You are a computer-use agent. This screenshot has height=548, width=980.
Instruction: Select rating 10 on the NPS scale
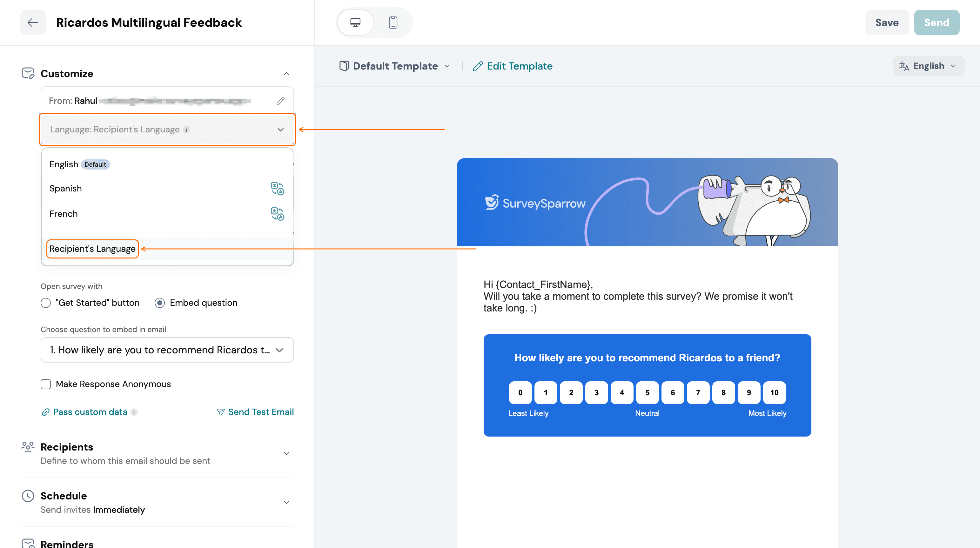click(774, 392)
